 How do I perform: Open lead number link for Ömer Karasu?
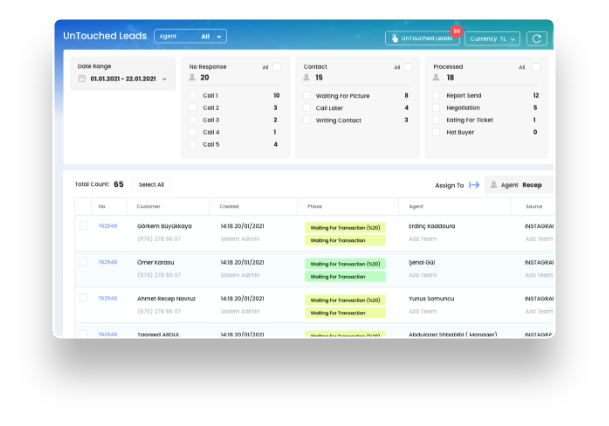point(107,262)
